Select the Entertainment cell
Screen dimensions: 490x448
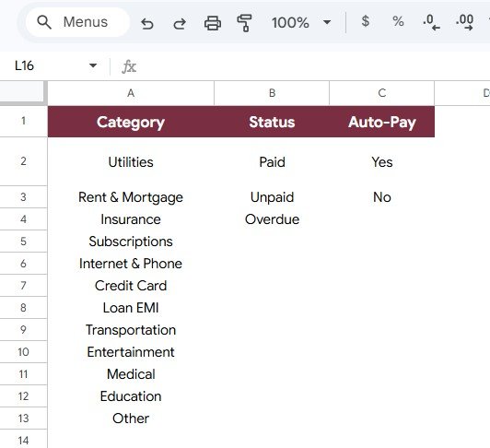(x=131, y=352)
